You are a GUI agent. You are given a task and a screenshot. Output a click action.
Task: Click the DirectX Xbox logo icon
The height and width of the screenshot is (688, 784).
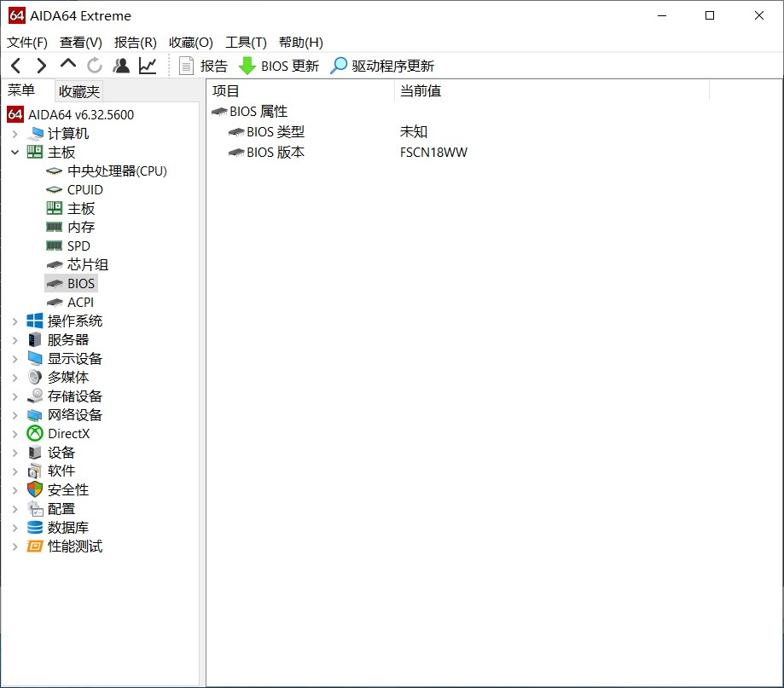pyautogui.click(x=34, y=433)
